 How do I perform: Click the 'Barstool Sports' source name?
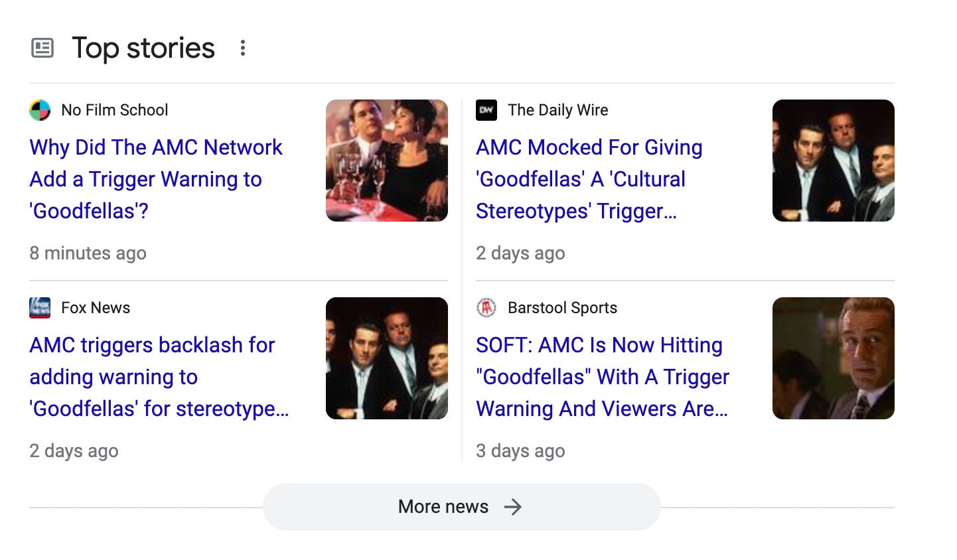[x=563, y=308]
